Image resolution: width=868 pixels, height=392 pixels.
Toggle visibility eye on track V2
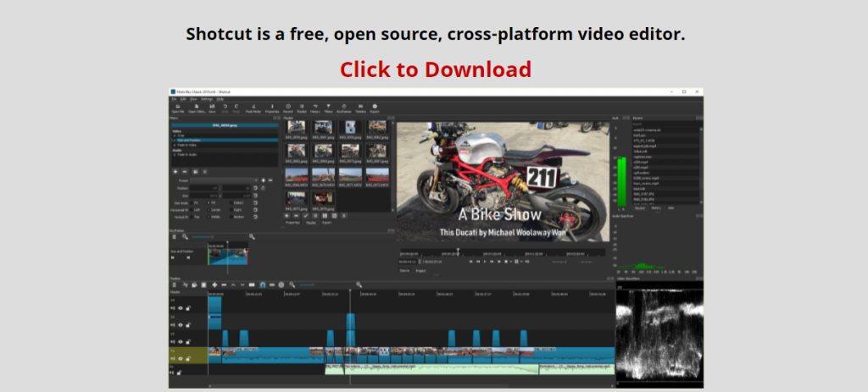[x=181, y=342]
